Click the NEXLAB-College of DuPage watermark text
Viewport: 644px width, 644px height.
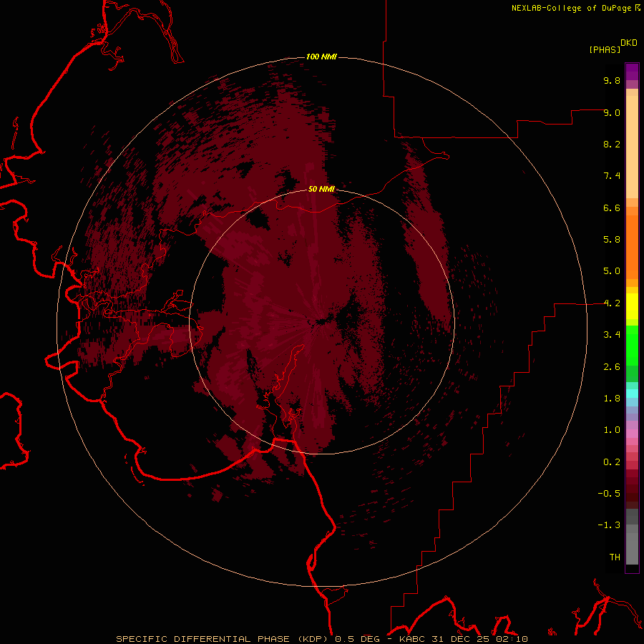(x=572, y=8)
